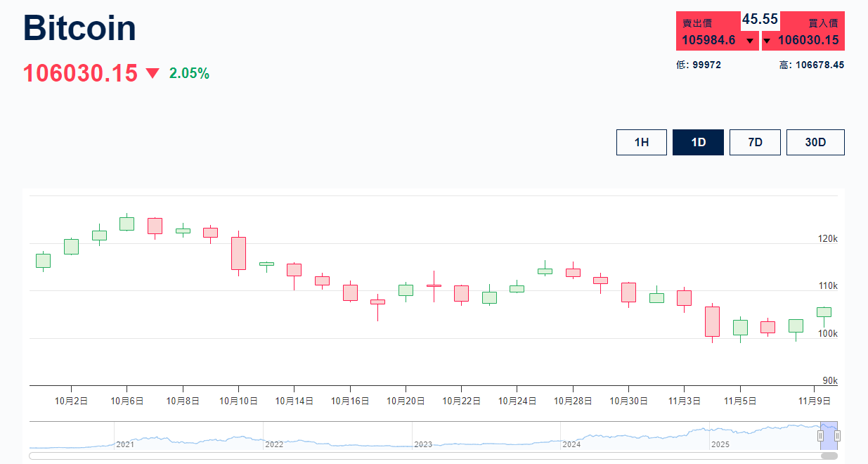
Task: Select the large red candlestick at 10月10日
Action: point(238,253)
